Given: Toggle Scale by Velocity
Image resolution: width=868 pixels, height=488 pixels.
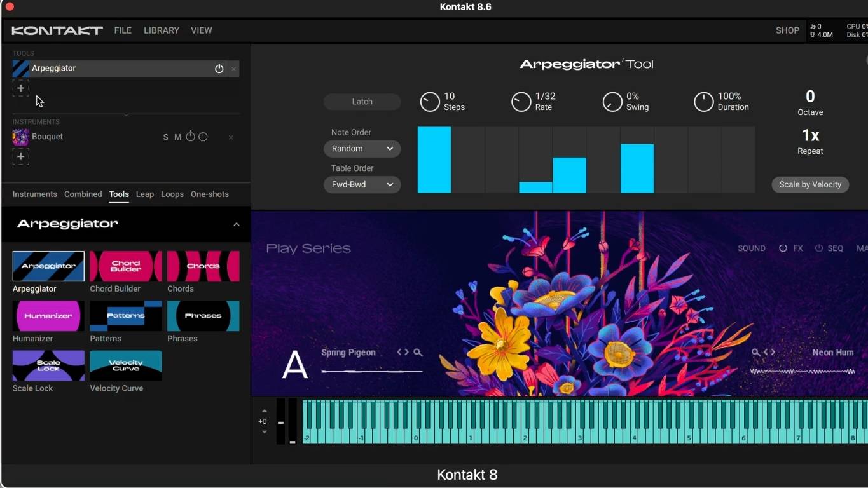Looking at the screenshot, I should click(x=810, y=184).
